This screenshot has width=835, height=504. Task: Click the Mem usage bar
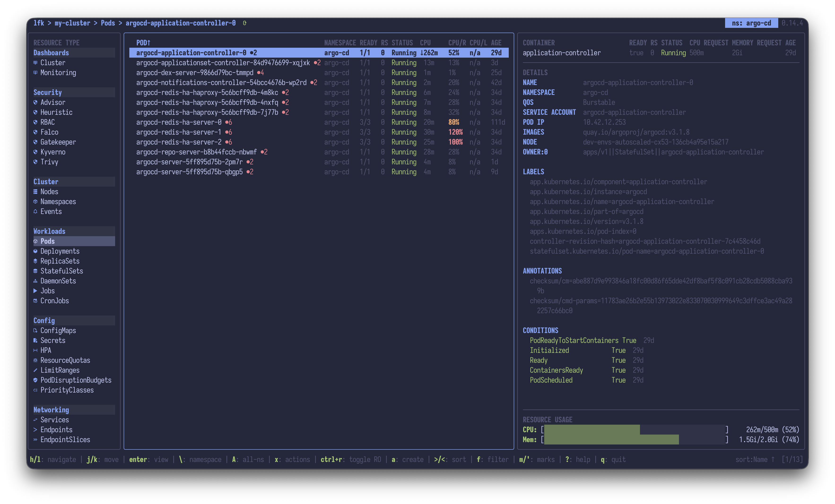tap(634, 440)
